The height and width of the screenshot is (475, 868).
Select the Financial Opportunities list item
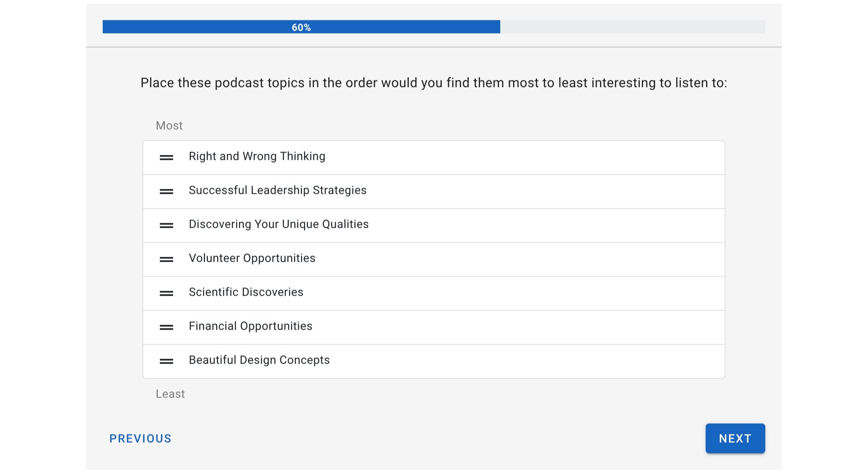(250, 326)
